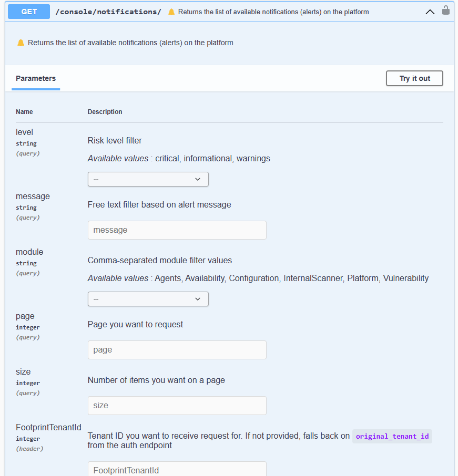Click the bell icon in the description text

21,43
